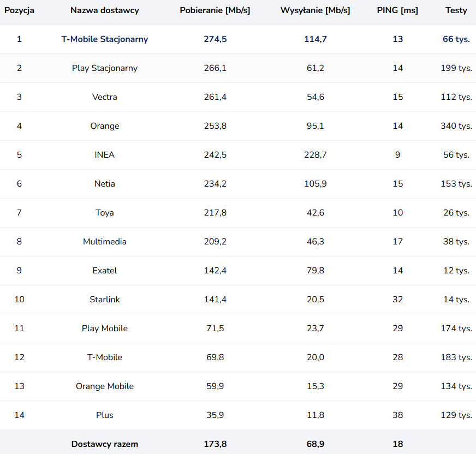
Task: Click the ping value '9' for INEA
Action: 398,155
